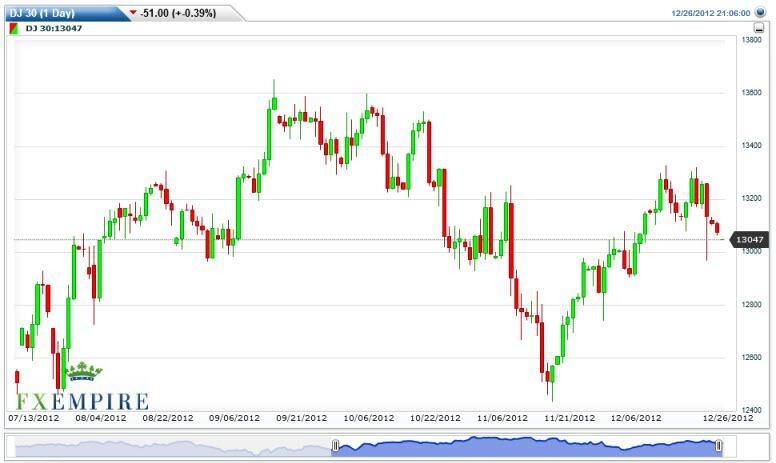The width and height of the screenshot is (776, 463).
Task: Click the 07/13/2012 date axis label
Action: click(34, 418)
